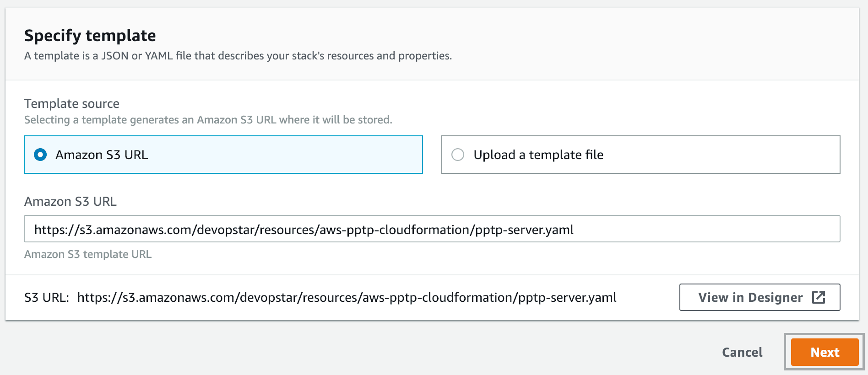Click the "S3 URL:" label in the summary row
Screen dimensions: 868x375
[x=47, y=298]
